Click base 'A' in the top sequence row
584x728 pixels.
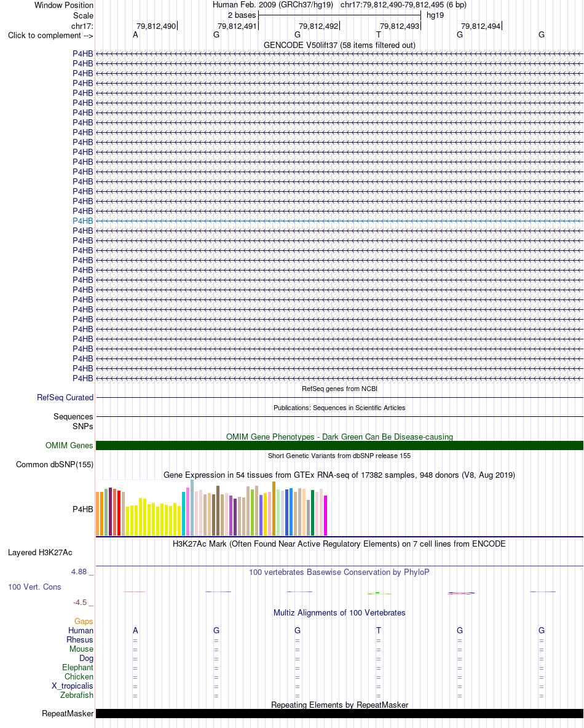tap(136, 35)
